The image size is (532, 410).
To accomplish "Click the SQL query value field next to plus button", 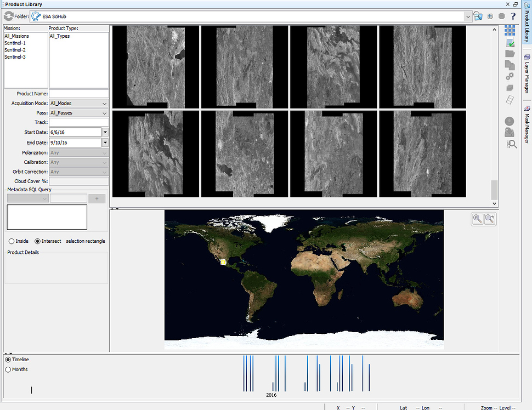I will [x=69, y=199].
